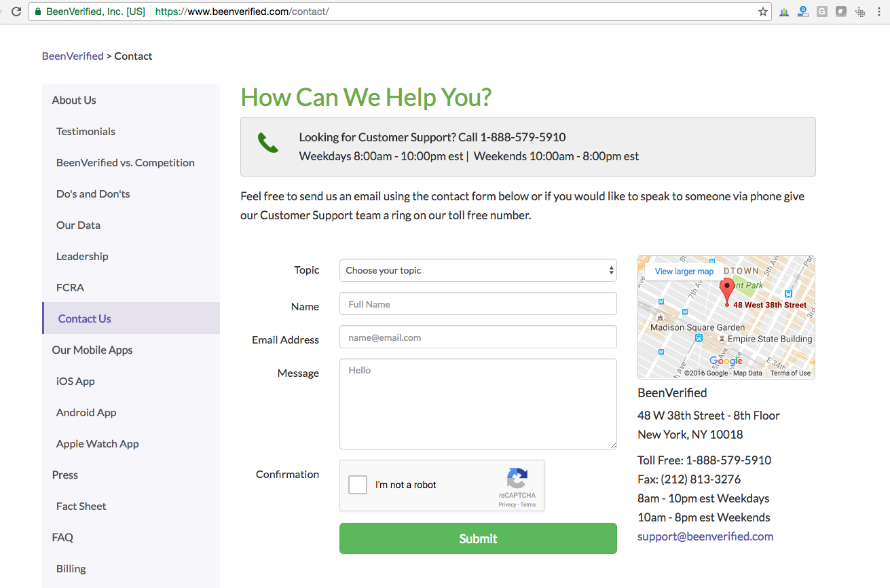Click the browser address bar URL

(242, 12)
